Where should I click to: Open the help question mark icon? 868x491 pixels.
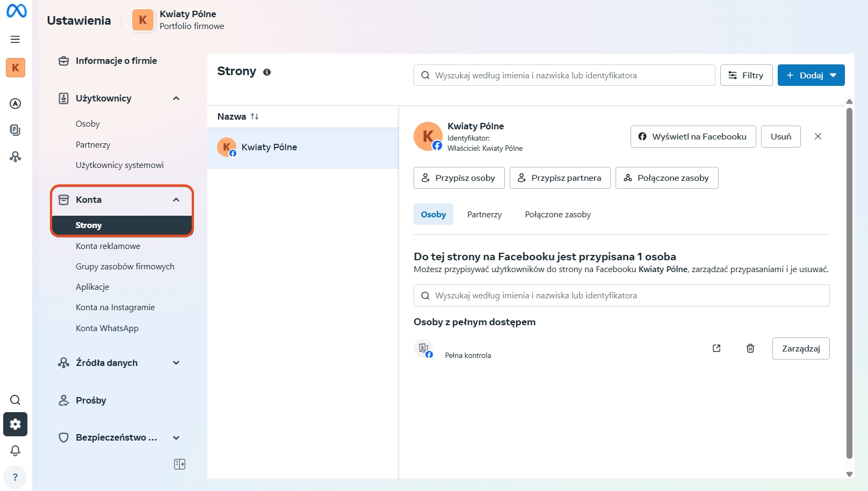click(15, 477)
